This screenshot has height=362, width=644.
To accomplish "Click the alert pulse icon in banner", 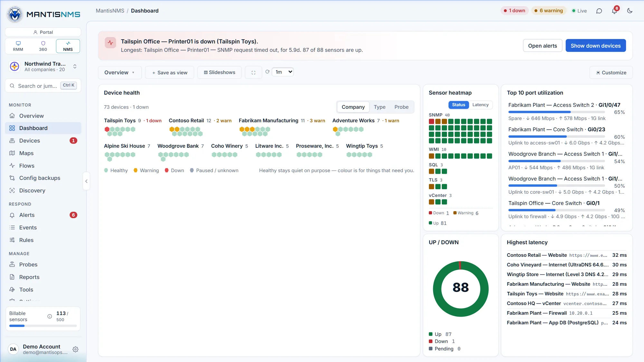I will click(110, 43).
